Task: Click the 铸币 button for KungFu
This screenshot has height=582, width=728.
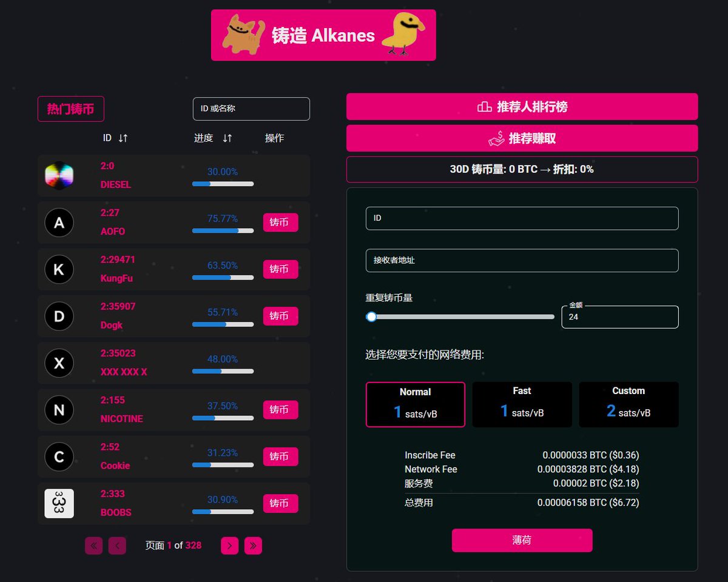Action: (x=280, y=269)
